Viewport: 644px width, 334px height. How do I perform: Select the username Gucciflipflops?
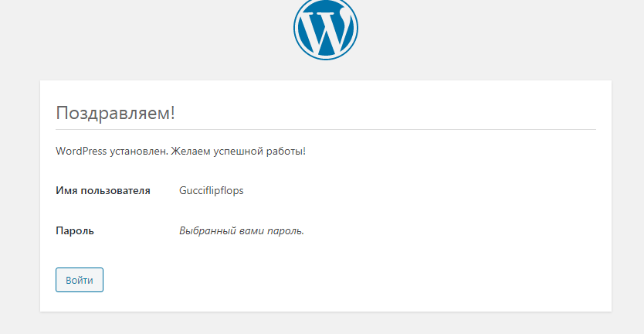(211, 191)
